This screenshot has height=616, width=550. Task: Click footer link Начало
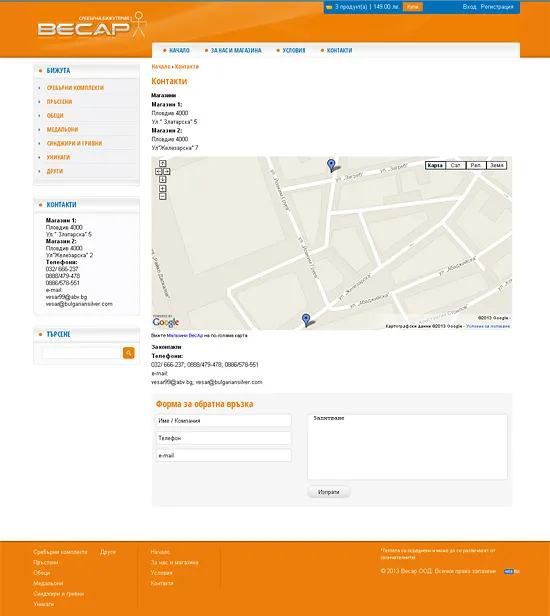click(x=160, y=552)
